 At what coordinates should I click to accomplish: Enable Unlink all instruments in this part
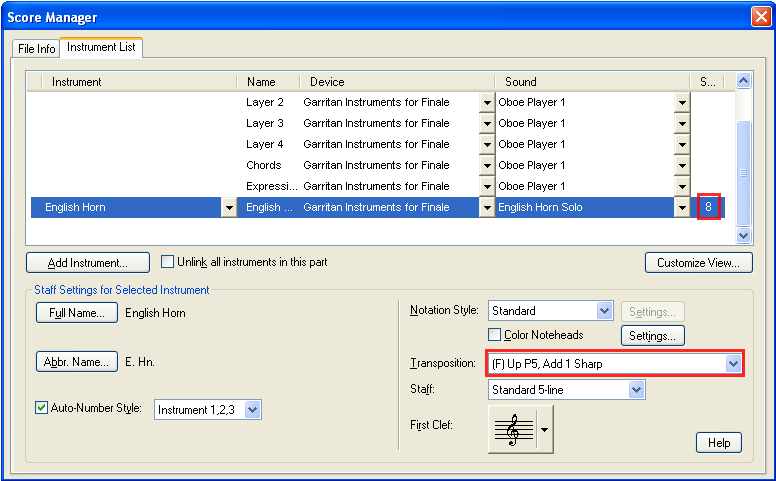[168, 263]
